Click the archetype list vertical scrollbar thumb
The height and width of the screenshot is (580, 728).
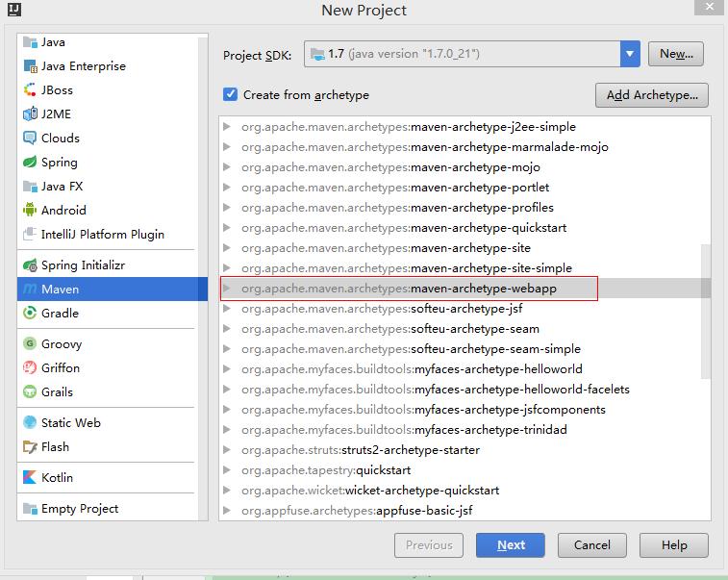pos(706,311)
